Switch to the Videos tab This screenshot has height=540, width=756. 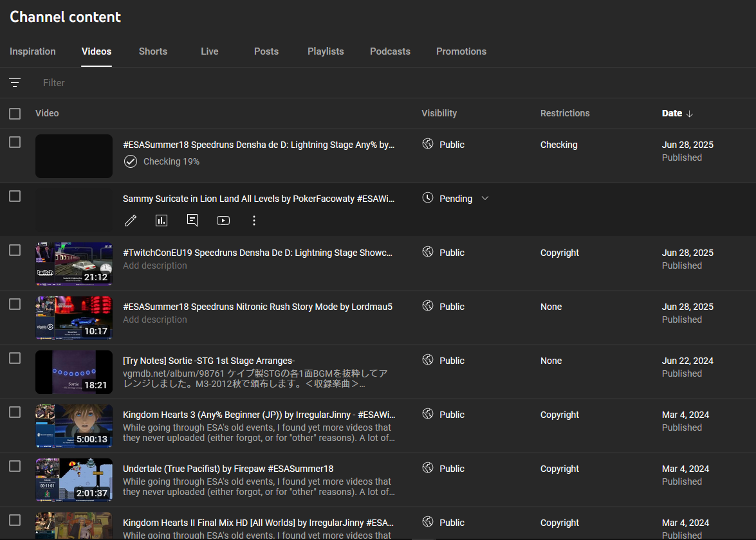pyautogui.click(x=97, y=51)
